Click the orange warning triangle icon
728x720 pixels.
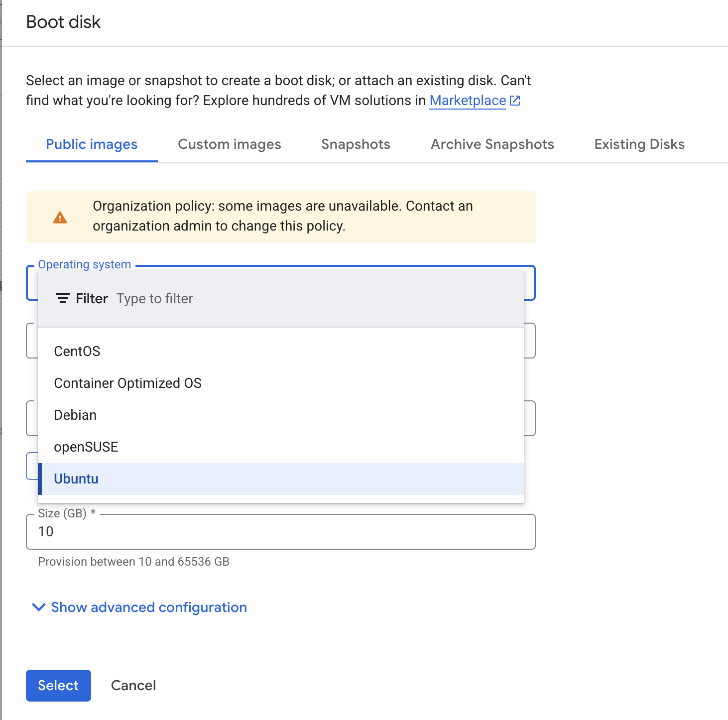60,218
